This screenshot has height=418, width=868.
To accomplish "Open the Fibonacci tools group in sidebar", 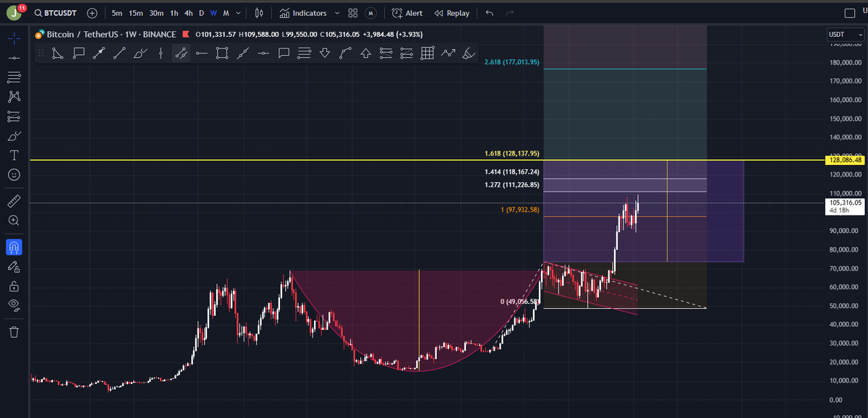I will click(x=14, y=77).
